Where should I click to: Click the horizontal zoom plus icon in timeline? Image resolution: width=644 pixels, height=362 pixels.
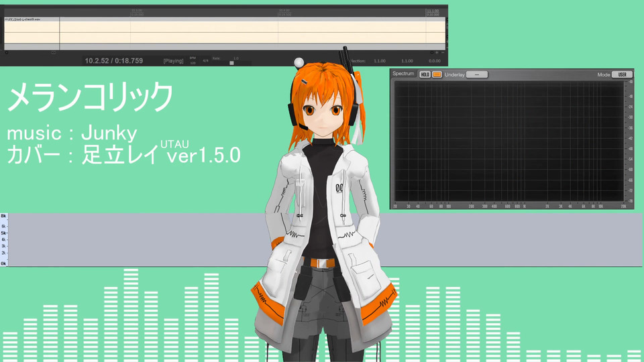(x=437, y=52)
